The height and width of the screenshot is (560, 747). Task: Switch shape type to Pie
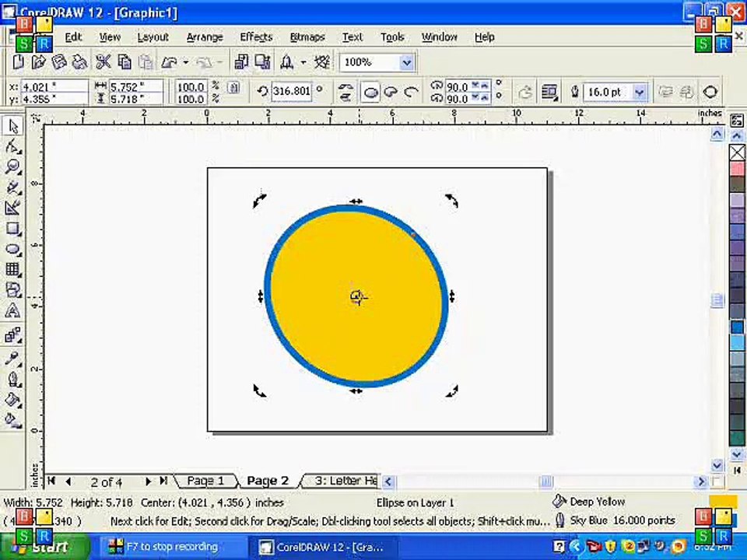point(391,92)
